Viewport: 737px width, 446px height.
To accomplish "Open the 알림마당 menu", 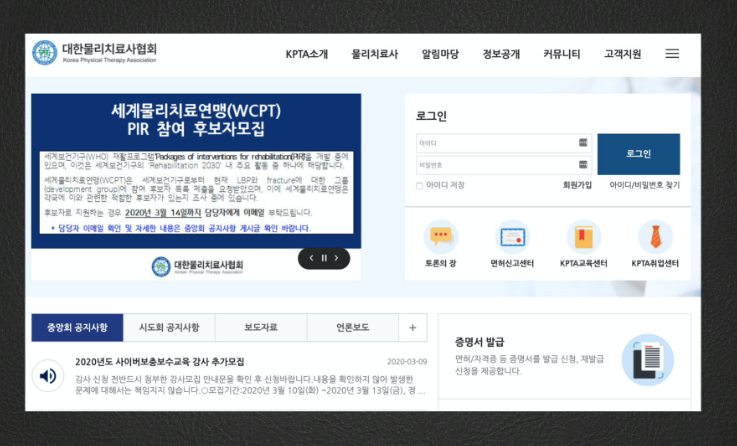I will (440, 54).
